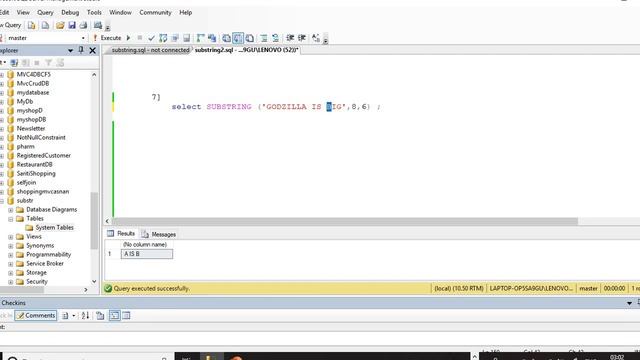Viewport: 640px width, 360px height.
Task: Click the Debug play arrow next to Execute
Action: coord(128,38)
